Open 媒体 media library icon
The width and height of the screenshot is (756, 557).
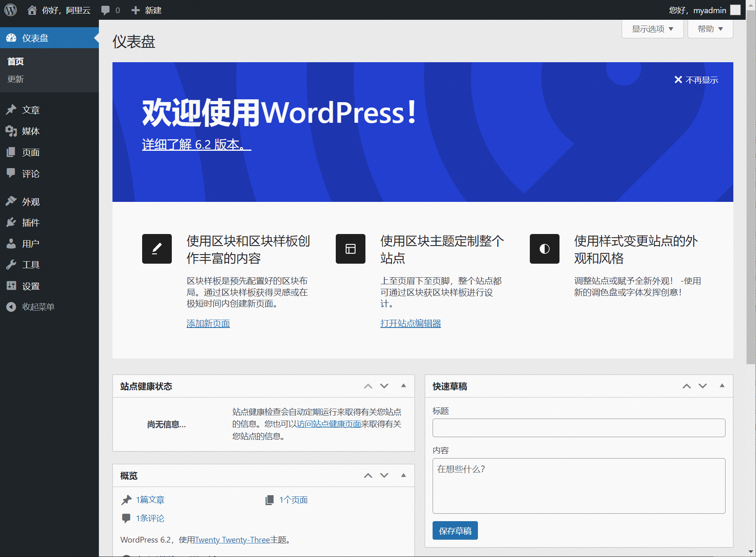tap(11, 131)
